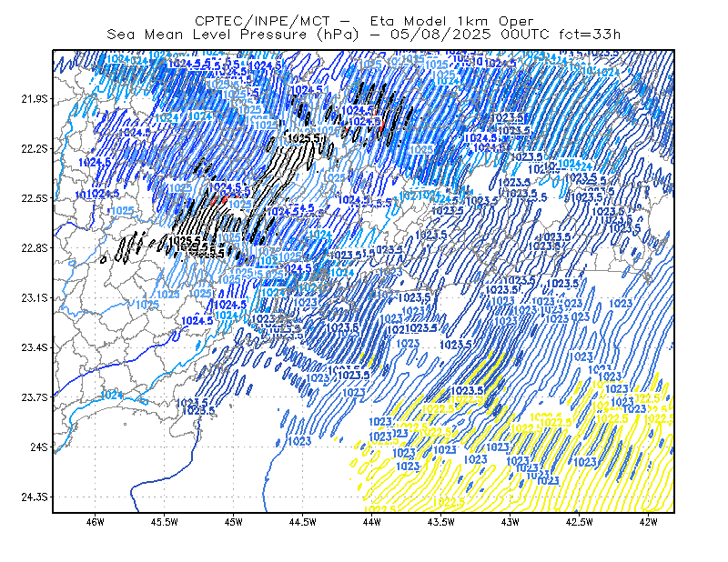Click the 21.9S latitude axis label
Screen dimensions: 728x562
pyautogui.click(x=35, y=99)
